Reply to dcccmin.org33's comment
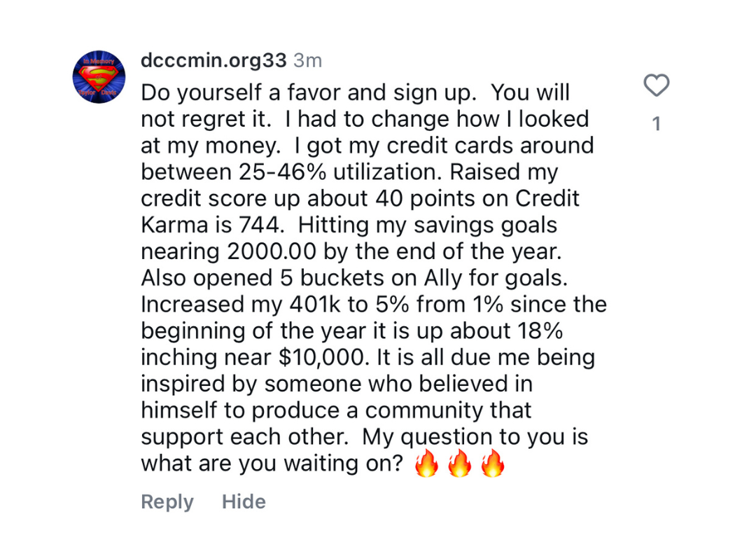The image size is (756, 556). [x=167, y=501]
